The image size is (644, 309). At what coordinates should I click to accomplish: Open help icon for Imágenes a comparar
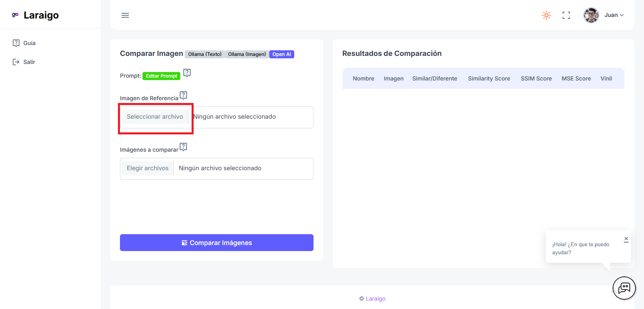tap(184, 147)
